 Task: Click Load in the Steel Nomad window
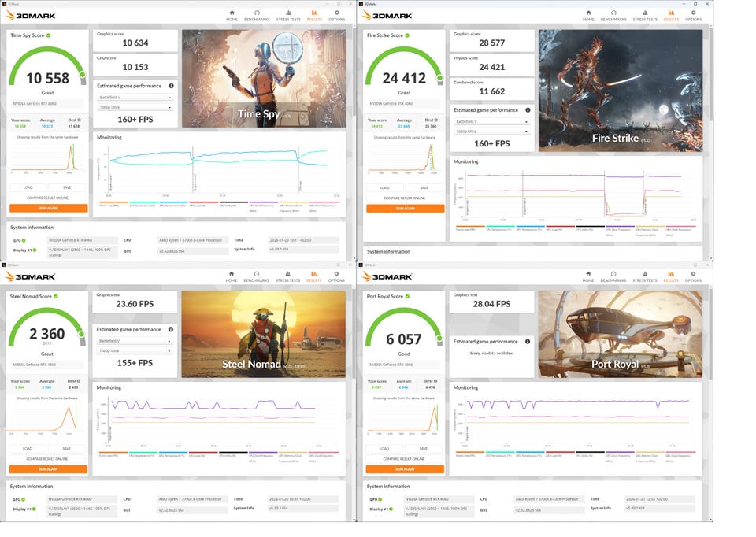pos(28,448)
